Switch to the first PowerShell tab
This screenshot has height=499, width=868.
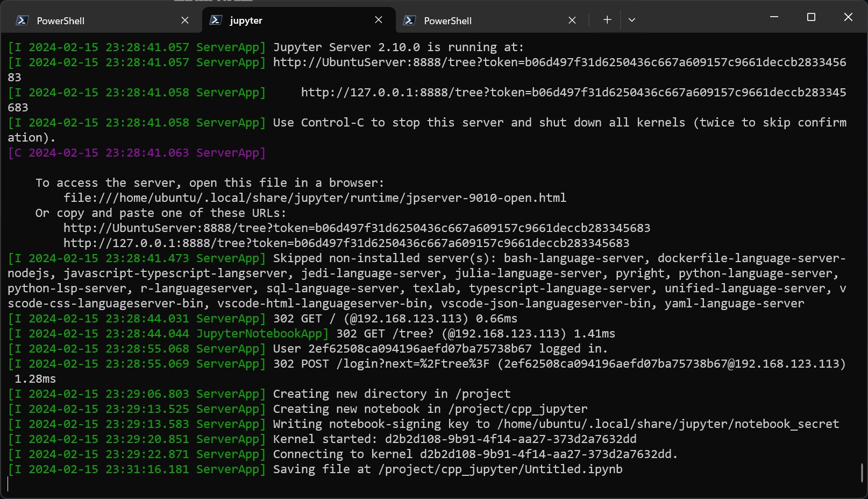(x=97, y=20)
